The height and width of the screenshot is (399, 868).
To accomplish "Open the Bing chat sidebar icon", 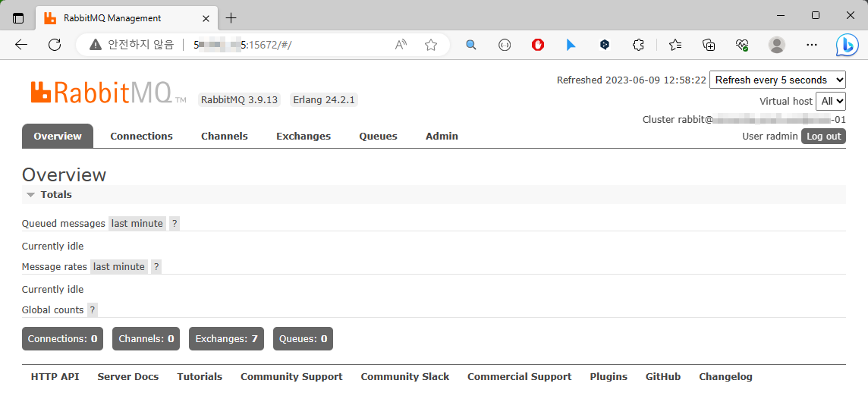I will (x=847, y=45).
